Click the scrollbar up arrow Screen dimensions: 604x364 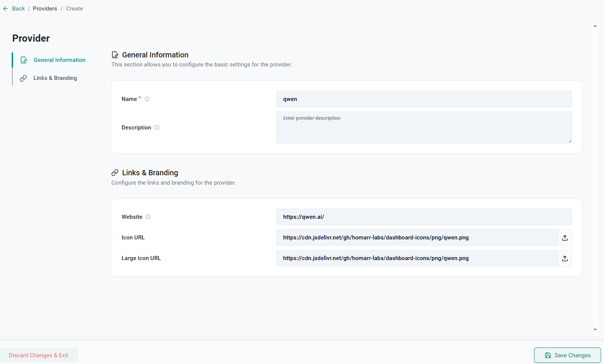click(x=595, y=26)
